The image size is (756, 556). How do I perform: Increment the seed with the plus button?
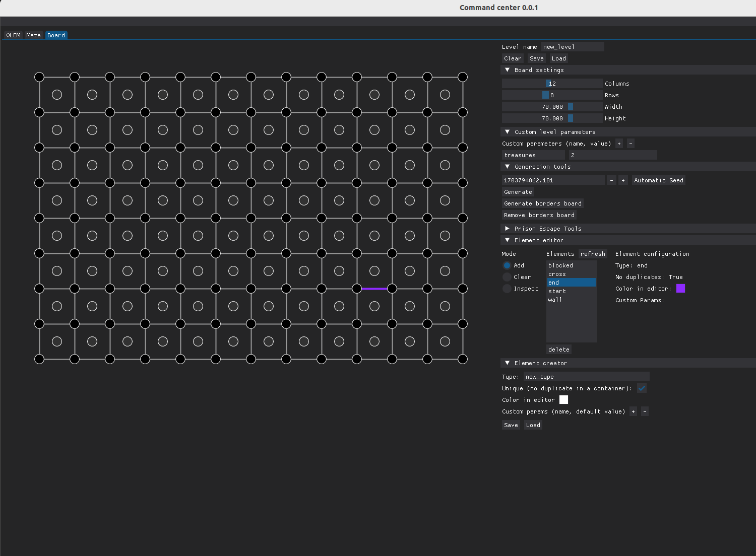623,180
